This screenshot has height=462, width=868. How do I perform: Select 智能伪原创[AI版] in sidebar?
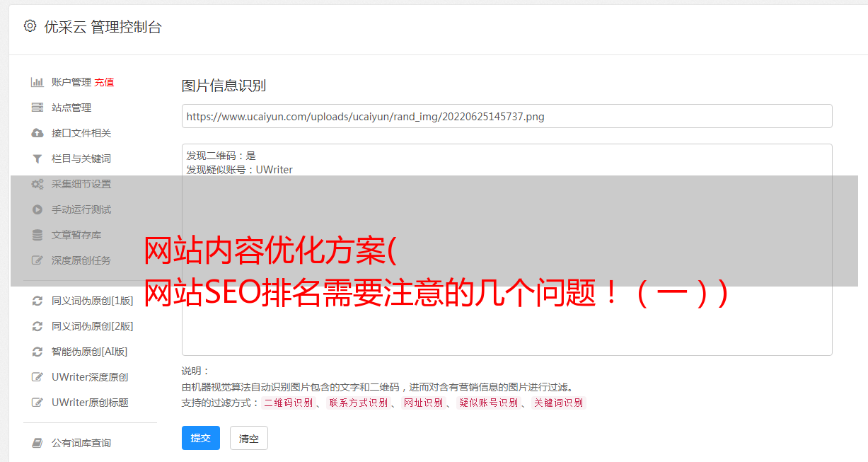[89, 352]
